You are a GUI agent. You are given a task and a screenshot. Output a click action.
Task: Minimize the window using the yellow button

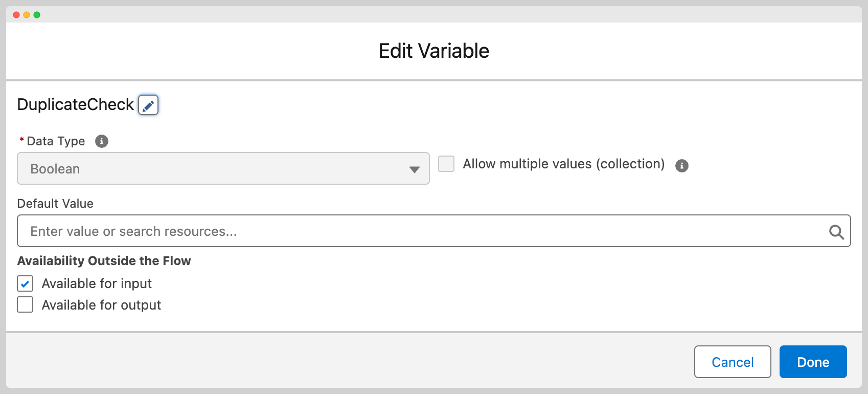click(27, 15)
